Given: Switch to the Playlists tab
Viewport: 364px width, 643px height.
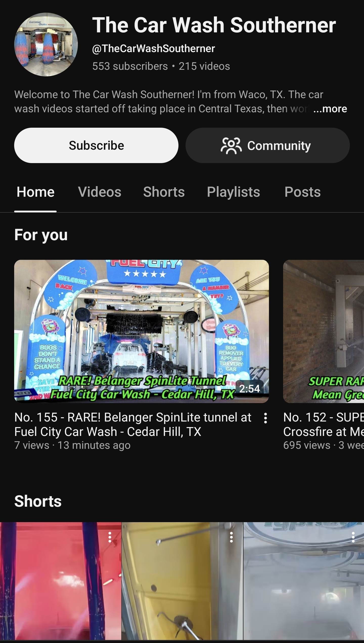Looking at the screenshot, I should [233, 192].
